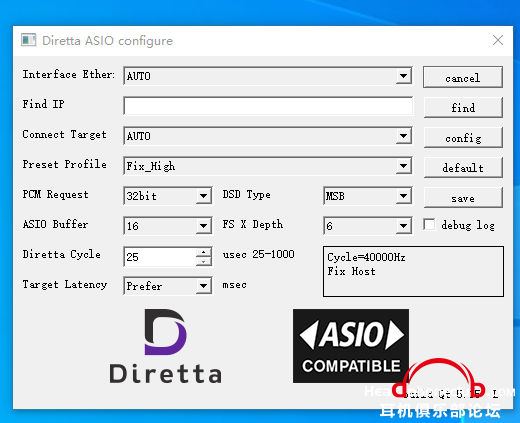Click the 'Fix Host' status line

351,271
